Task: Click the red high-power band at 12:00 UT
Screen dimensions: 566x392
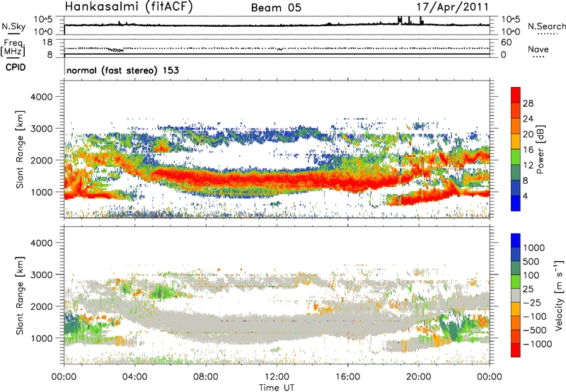Action: (277, 180)
